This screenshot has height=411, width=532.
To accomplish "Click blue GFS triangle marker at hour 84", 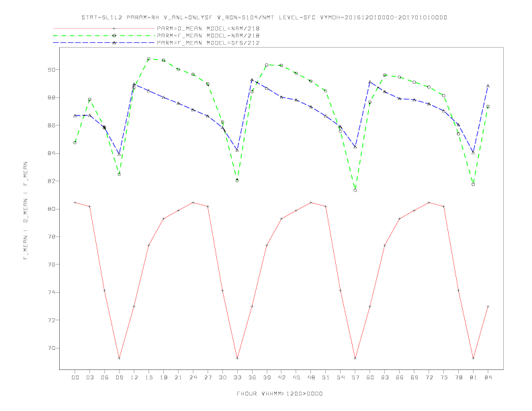I will pyautogui.click(x=488, y=86).
